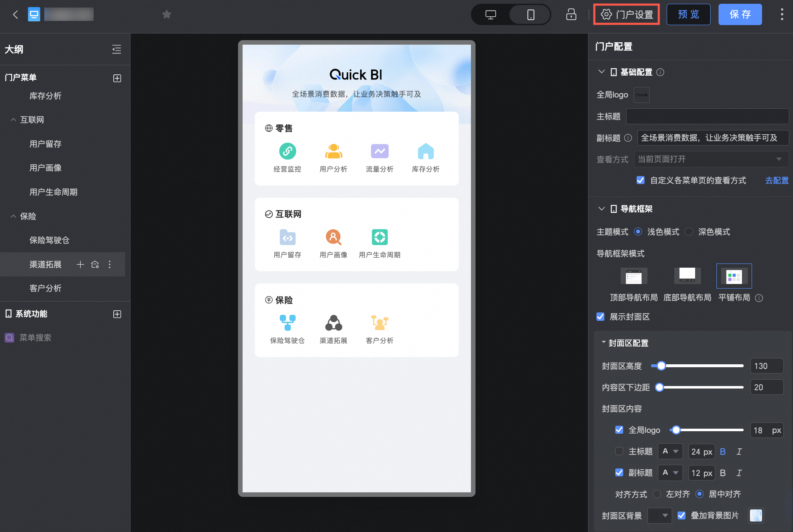Open 门户设置 portal settings
793x532 pixels.
[x=627, y=15]
